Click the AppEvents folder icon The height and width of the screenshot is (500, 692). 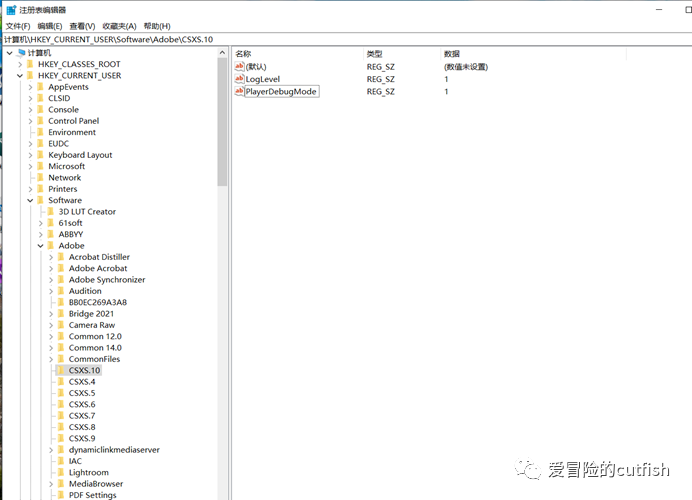pyautogui.click(x=41, y=87)
